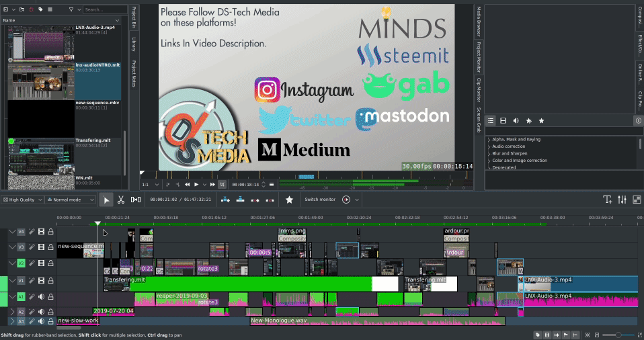Click the Overwrite clip zone in timeline icon
The width and height of the screenshot is (644, 340).
(x=240, y=200)
